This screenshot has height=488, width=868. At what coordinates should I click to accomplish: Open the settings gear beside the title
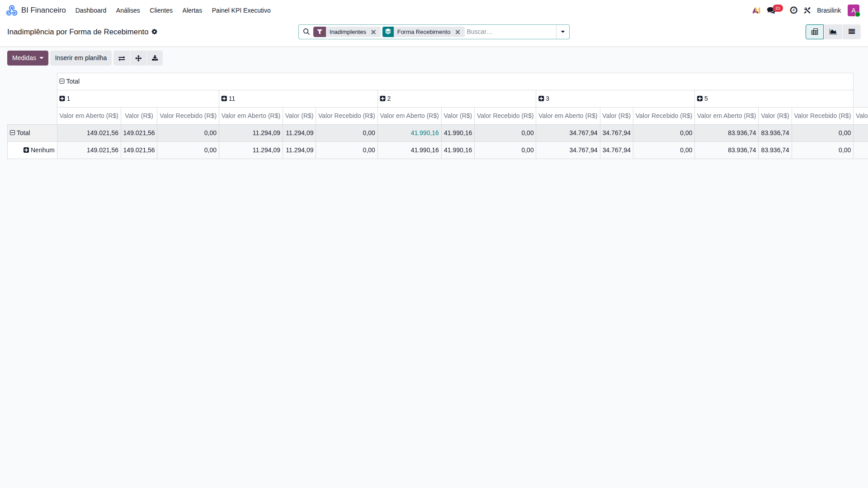tap(155, 32)
